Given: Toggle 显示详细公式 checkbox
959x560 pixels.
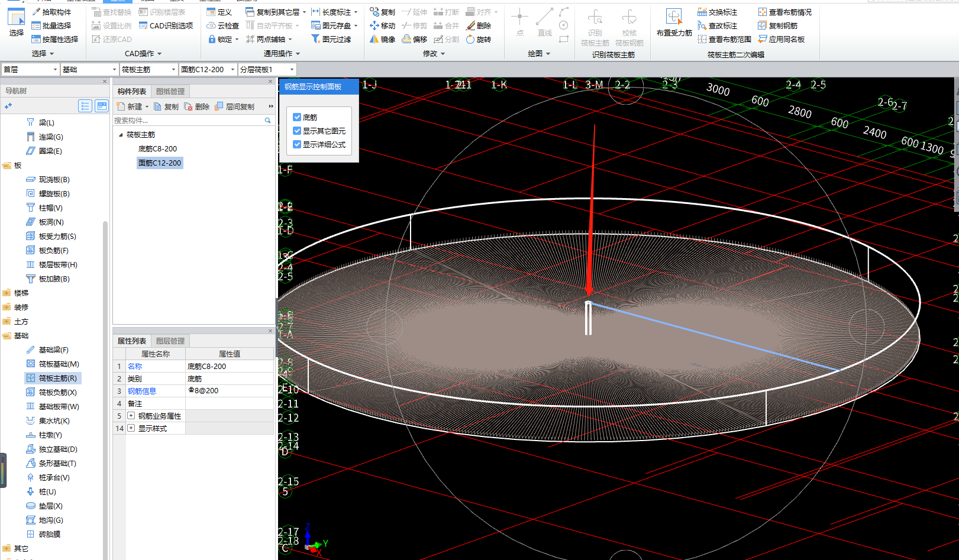Looking at the screenshot, I should (x=297, y=144).
